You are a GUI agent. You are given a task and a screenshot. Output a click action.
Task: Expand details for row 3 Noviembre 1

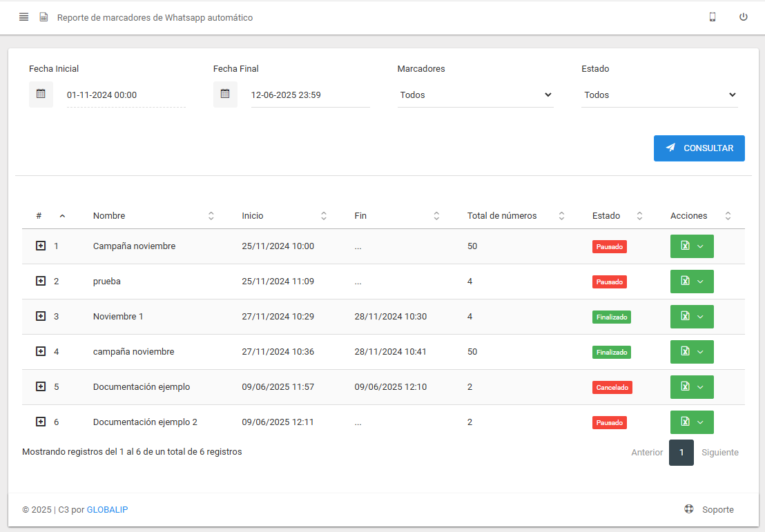click(41, 316)
